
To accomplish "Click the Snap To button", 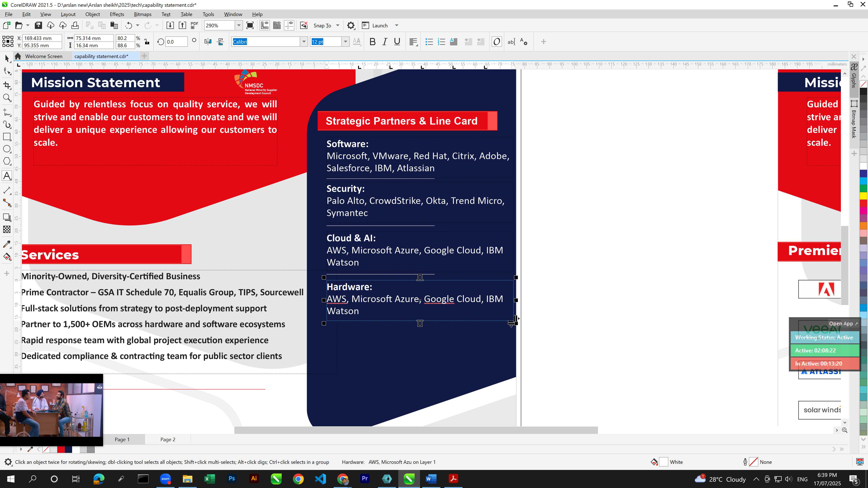I will click(322, 25).
